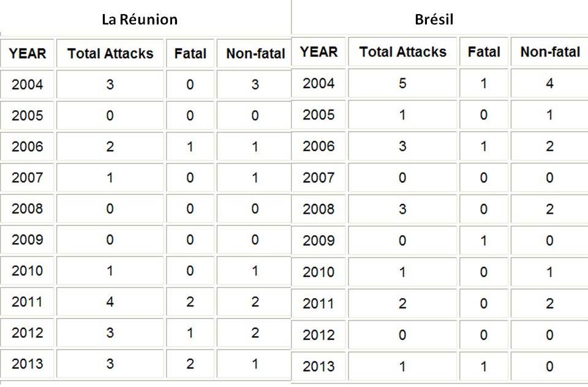Select Brésil YEAR column header
The image size is (588, 387).
point(319,52)
